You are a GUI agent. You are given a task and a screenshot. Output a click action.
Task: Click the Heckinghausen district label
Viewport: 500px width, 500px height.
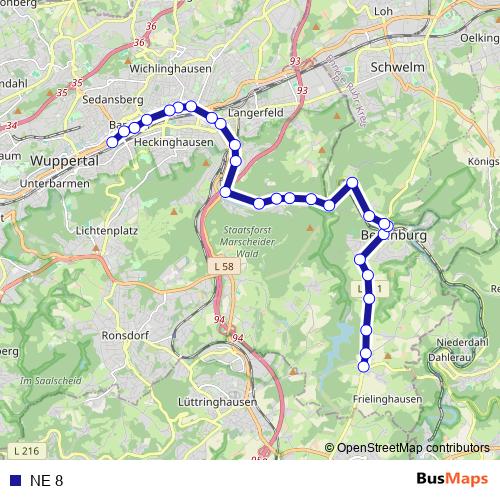coord(174,142)
